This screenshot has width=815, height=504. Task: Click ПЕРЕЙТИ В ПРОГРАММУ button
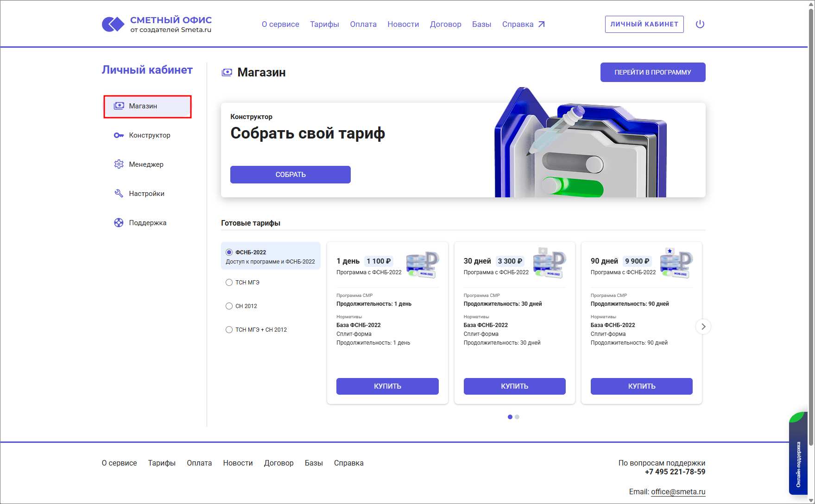[x=652, y=72]
